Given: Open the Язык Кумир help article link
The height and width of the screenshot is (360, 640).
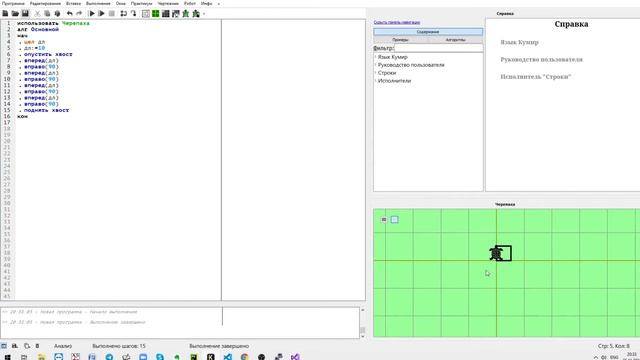Looking at the screenshot, I should [519, 42].
